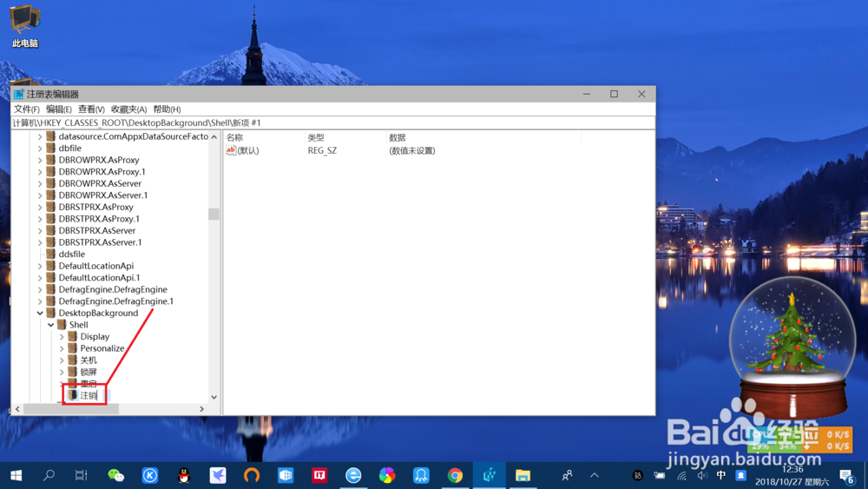Image resolution: width=868 pixels, height=489 pixels.
Task: Open the 收藏夹(A) menu
Action: [x=129, y=109]
